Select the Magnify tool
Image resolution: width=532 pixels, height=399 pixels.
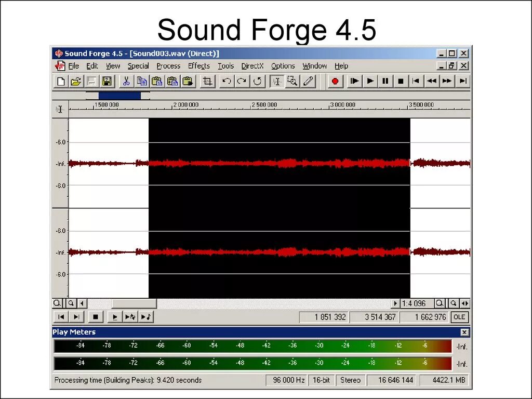[292, 82]
